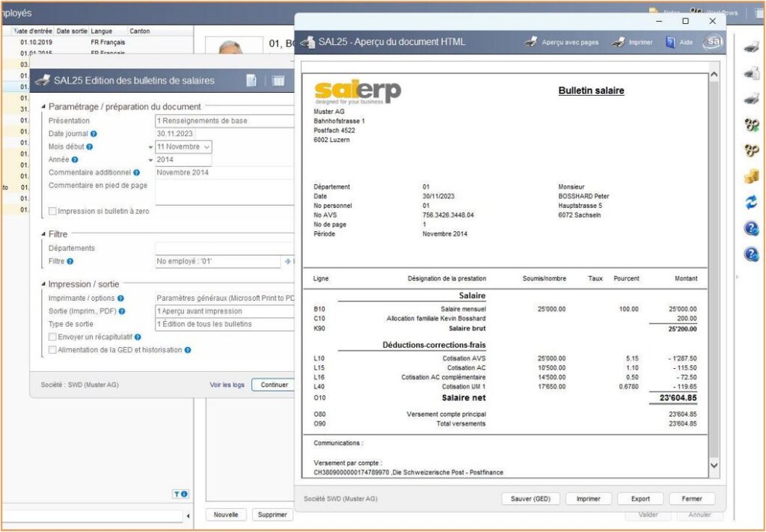
Task: Click the printer icon beside SAL25 Edition title
Action: (x=43, y=81)
